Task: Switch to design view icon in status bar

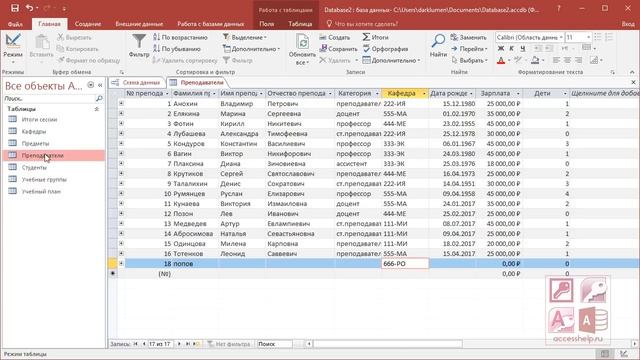Action: pos(624,354)
